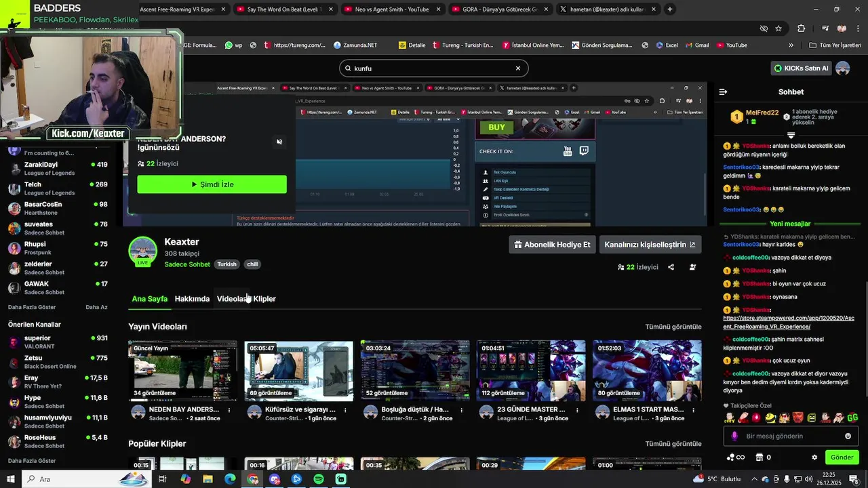Screen dimensions: 868x488
Task: Open Sadece Sohbet category link under Keaxter
Action: point(187,264)
